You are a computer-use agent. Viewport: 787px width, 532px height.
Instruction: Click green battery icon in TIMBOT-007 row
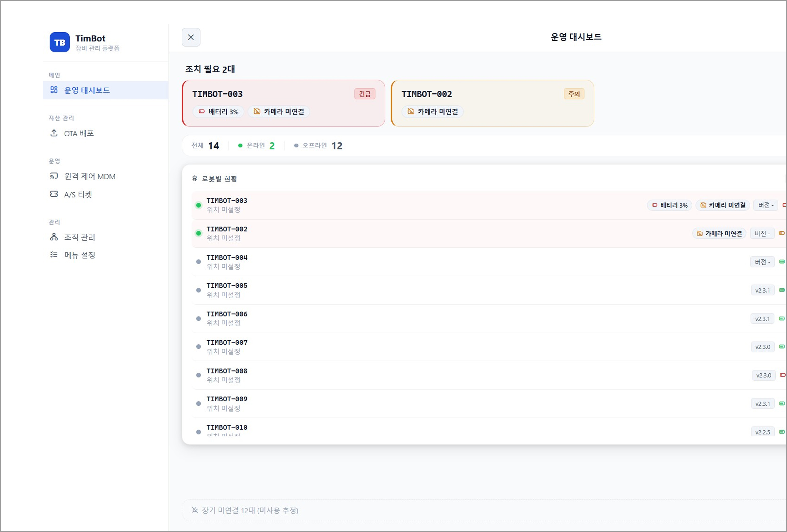tap(782, 346)
